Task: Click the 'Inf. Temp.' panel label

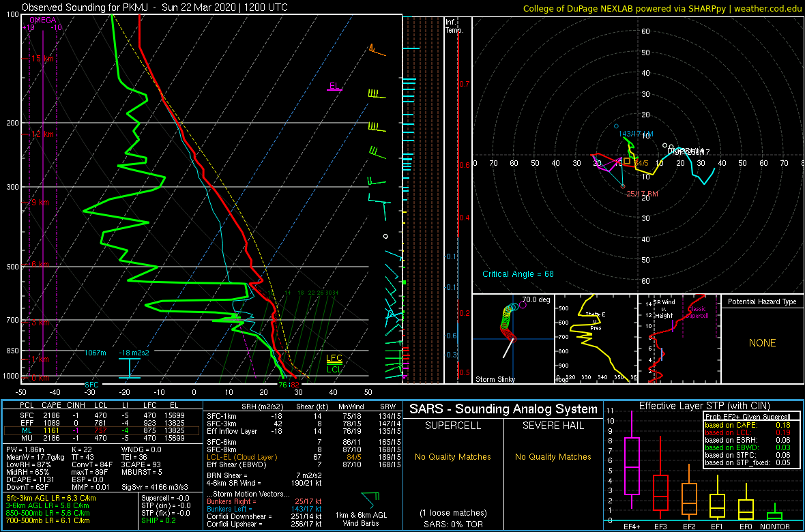Action: 455,26
